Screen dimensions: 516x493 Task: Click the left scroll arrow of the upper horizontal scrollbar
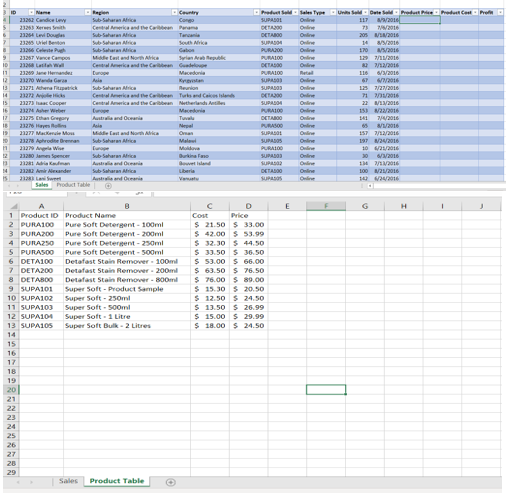click(x=370, y=186)
